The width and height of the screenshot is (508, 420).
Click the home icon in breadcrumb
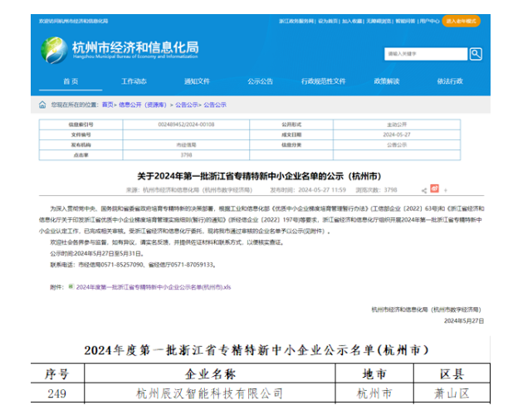(42, 105)
